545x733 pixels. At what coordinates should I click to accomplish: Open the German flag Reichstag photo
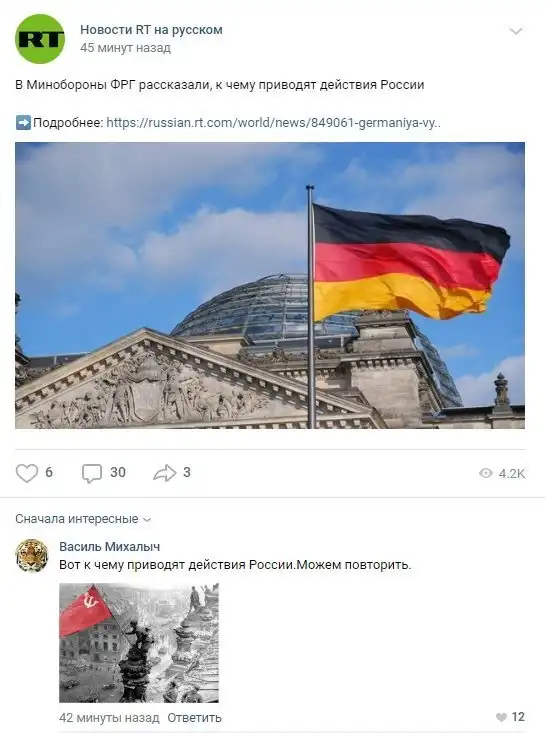coord(270,285)
